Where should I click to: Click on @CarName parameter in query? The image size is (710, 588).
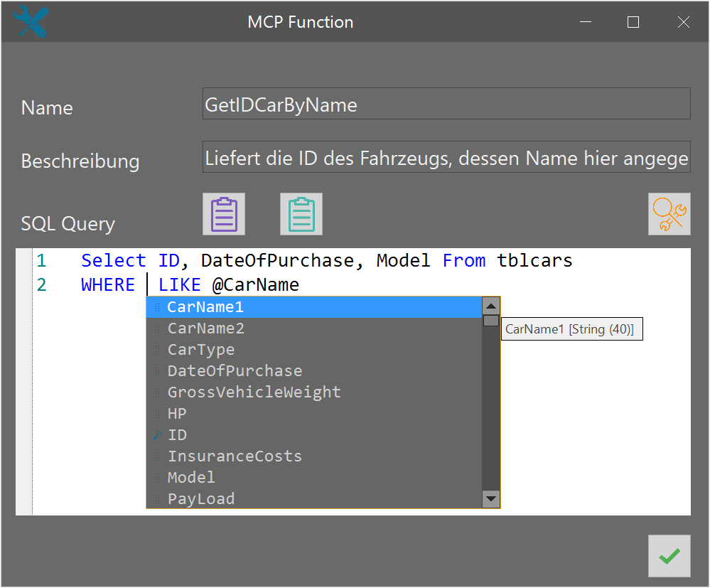(256, 285)
